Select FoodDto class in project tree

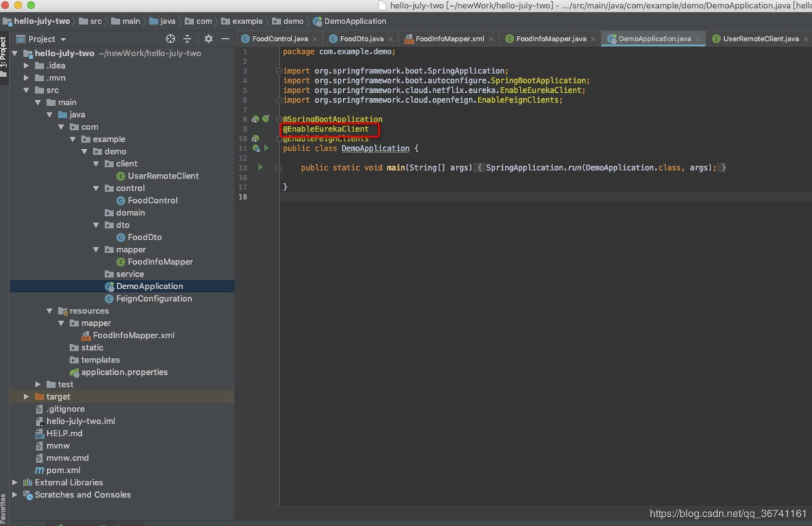point(145,237)
